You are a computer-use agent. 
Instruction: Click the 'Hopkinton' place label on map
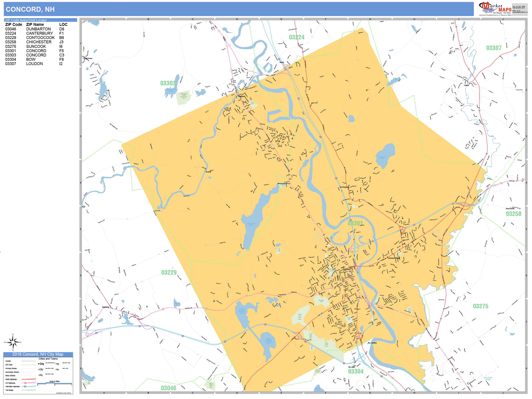[105, 307]
